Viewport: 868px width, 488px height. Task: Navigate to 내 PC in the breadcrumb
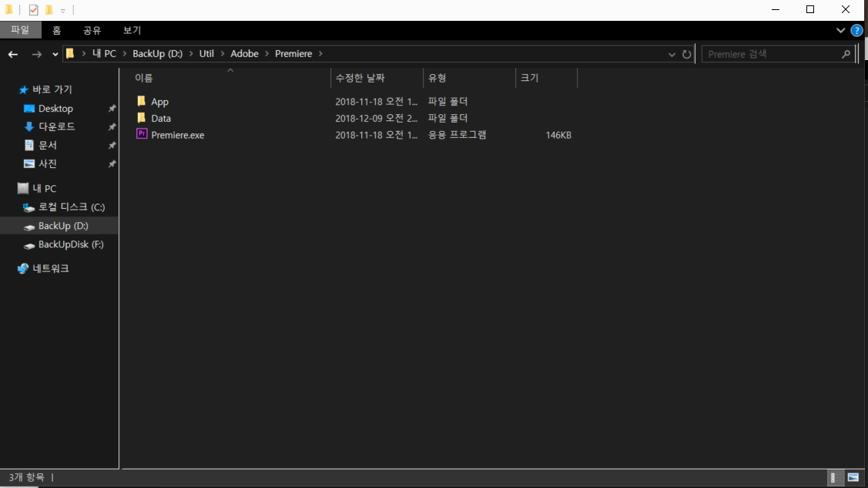(104, 54)
